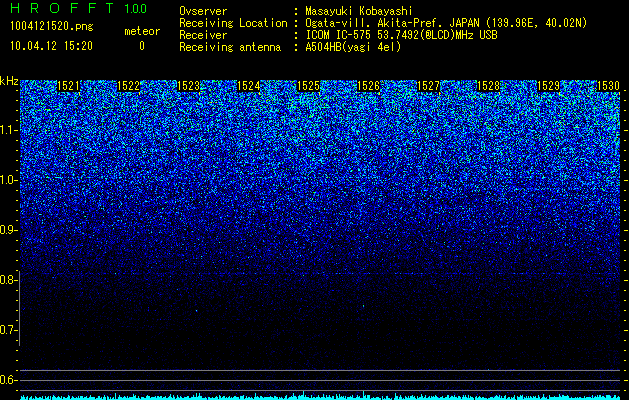
Task: Click the 1525 time marker
Action: point(308,86)
